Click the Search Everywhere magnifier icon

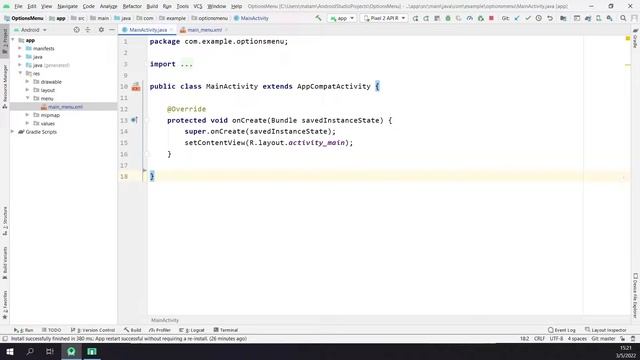point(623,18)
